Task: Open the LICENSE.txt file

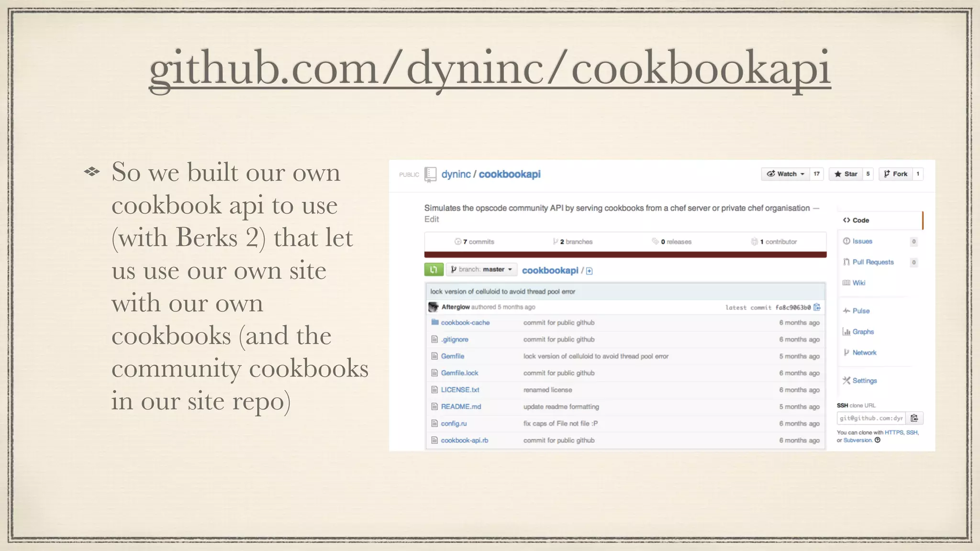Action: point(460,390)
